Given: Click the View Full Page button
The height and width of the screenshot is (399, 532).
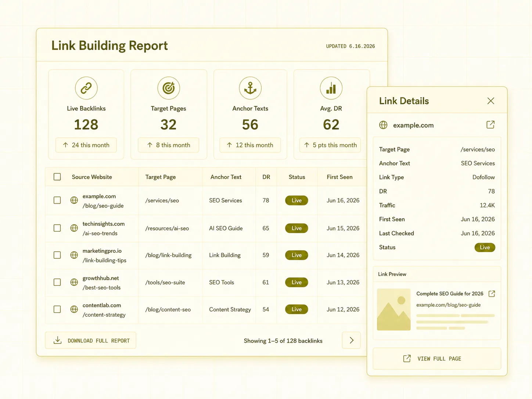Looking at the screenshot, I should (437, 359).
